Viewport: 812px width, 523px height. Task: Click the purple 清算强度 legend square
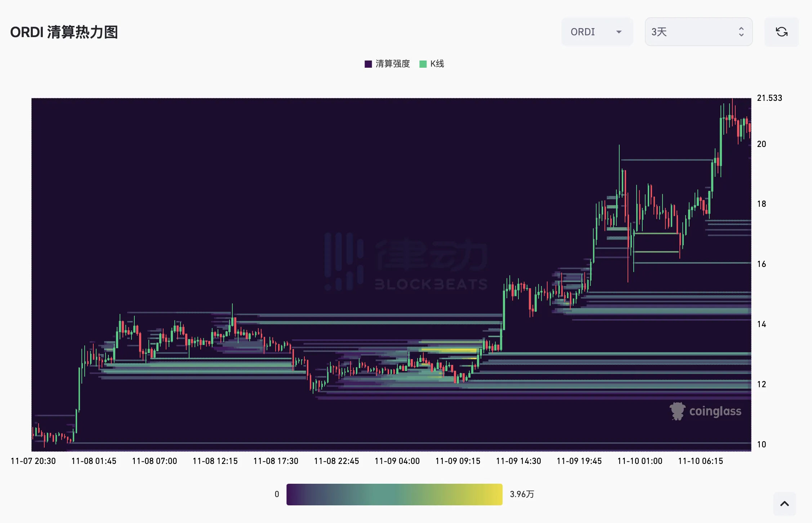point(368,64)
